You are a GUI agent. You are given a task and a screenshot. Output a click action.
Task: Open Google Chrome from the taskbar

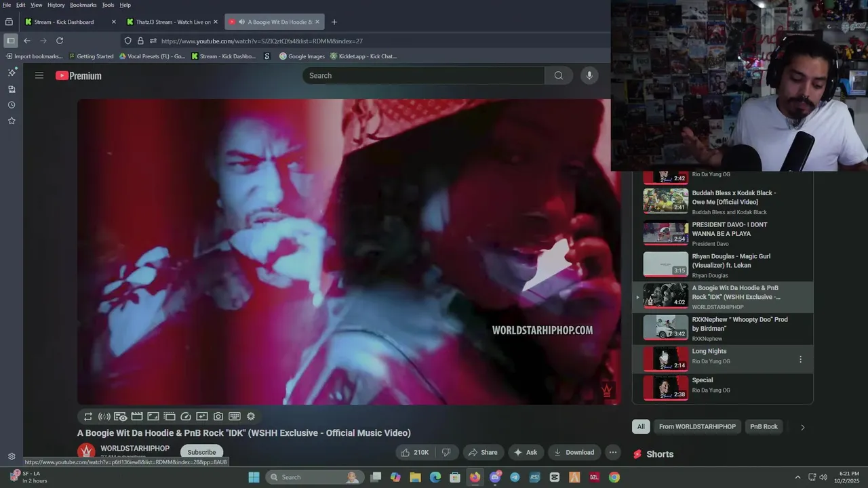click(614, 477)
